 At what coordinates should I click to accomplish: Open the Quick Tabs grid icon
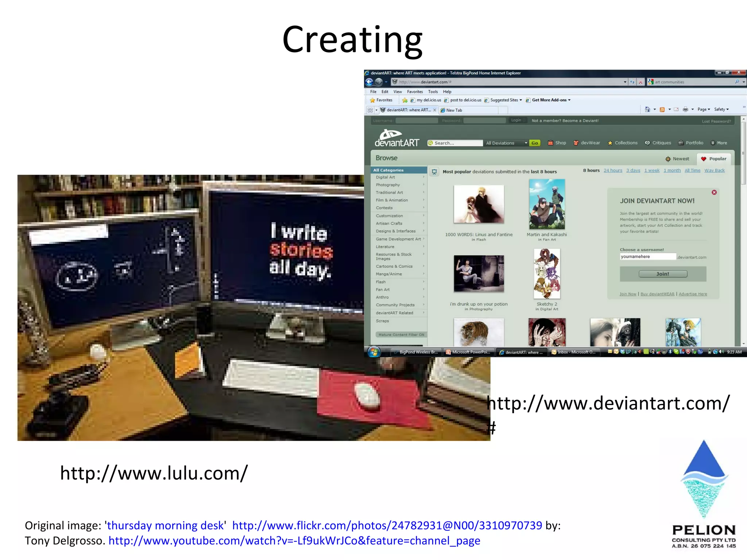[x=370, y=110]
